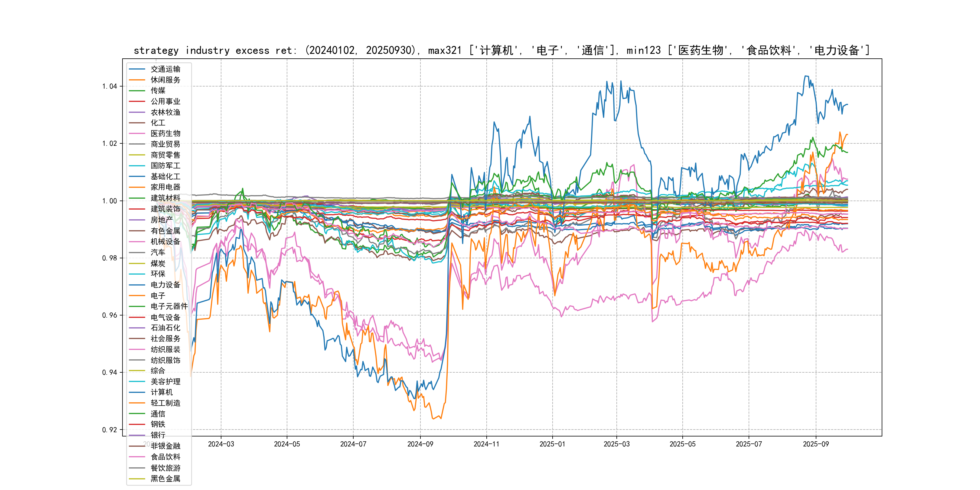
Task: Click the 0.92 y-axis tick label
Action: tap(109, 430)
